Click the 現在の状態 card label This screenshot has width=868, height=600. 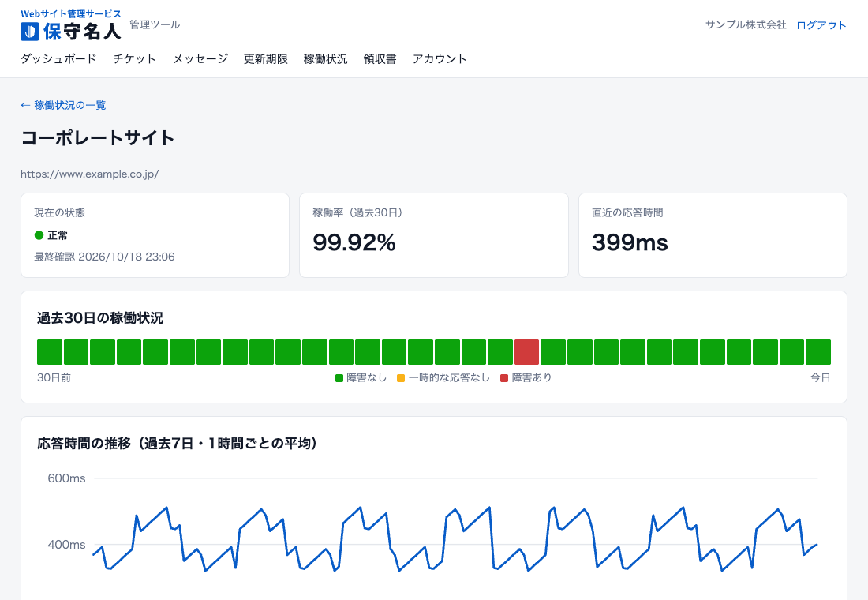click(60, 212)
